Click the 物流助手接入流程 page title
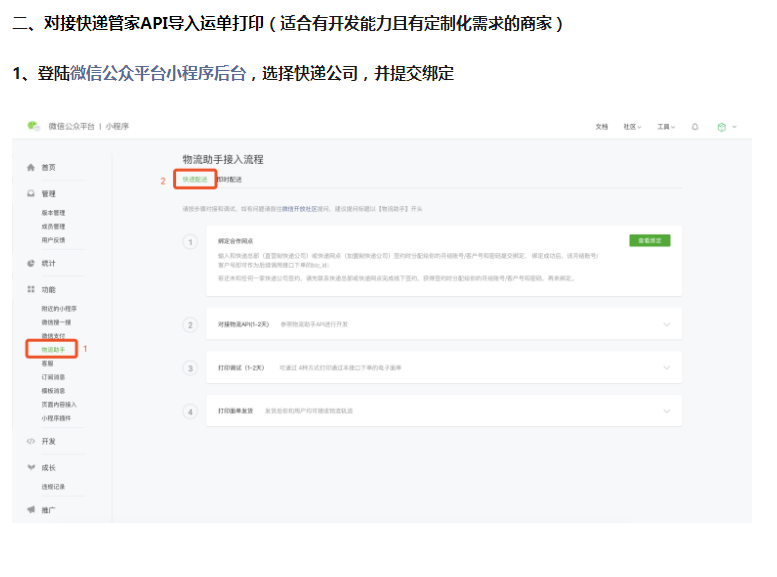This screenshot has height=577, width=777. [x=223, y=159]
